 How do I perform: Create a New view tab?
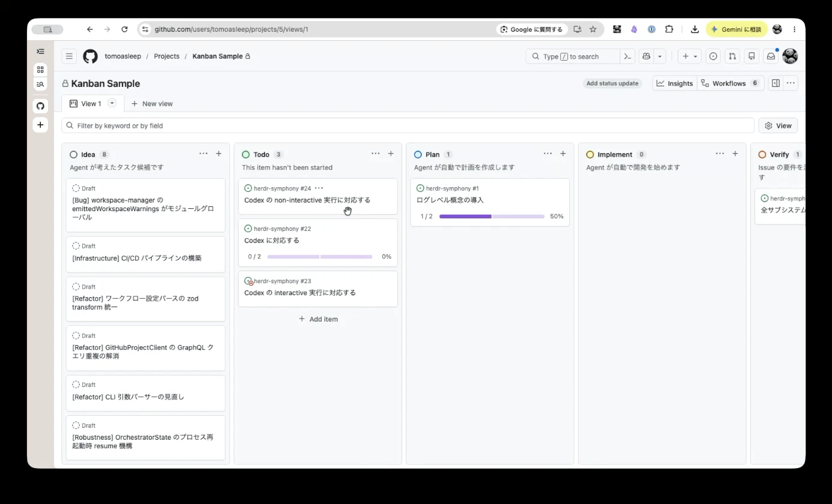(x=152, y=104)
